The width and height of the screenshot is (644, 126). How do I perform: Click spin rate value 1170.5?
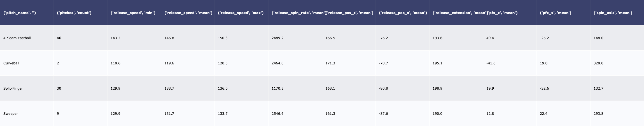coord(277,88)
